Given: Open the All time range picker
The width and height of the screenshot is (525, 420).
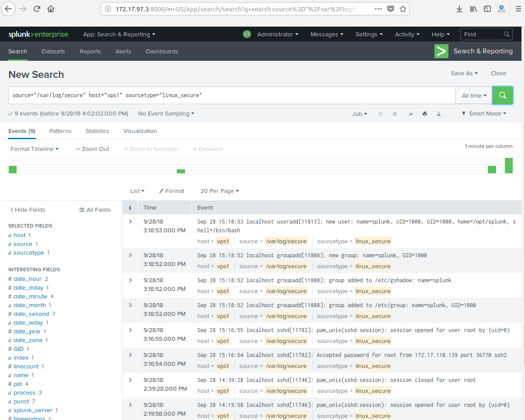Looking at the screenshot, I should click(x=474, y=95).
